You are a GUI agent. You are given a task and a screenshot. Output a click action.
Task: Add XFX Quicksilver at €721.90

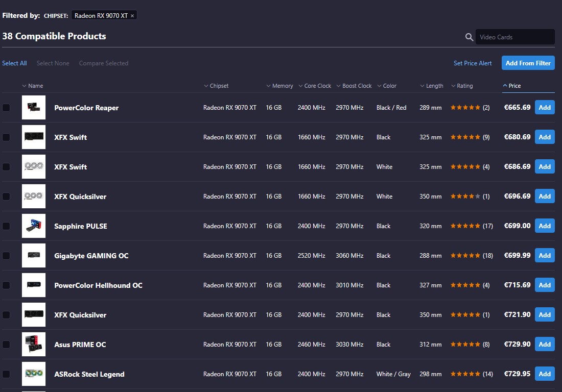[x=545, y=315]
